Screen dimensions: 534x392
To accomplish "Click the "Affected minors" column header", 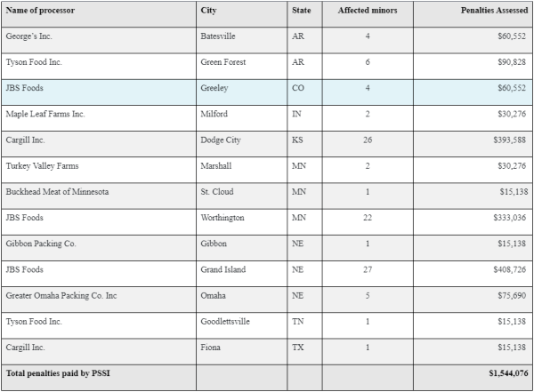I will click(368, 11).
